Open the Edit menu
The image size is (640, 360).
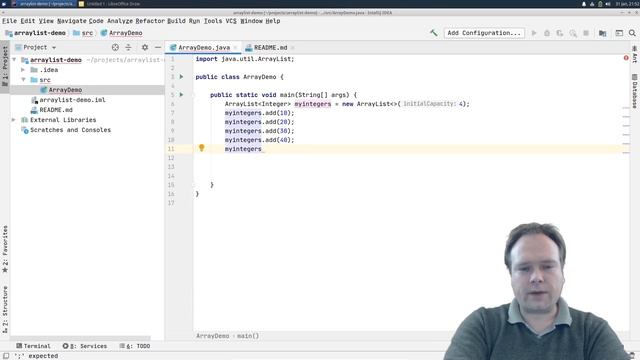click(28, 21)
